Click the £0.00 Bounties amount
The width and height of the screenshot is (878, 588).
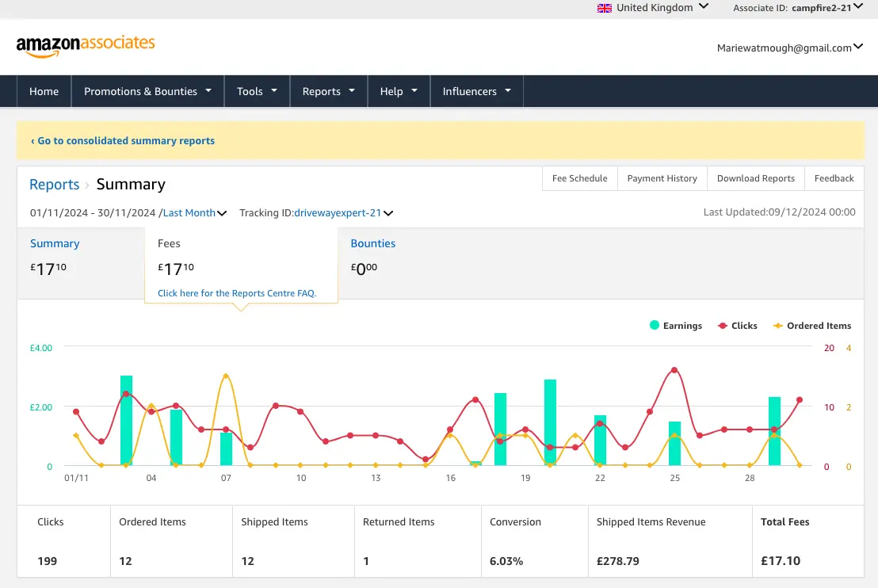tap(364, 269)
